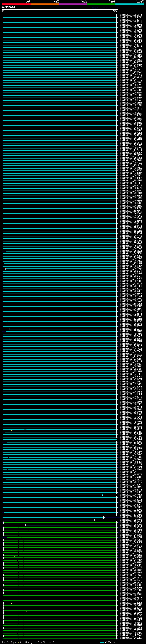Image resolution: width=146 pixels, height=644 pixels.
Task: Open hit UniRef100_Q9LVI8
Action: click(131, 15)
